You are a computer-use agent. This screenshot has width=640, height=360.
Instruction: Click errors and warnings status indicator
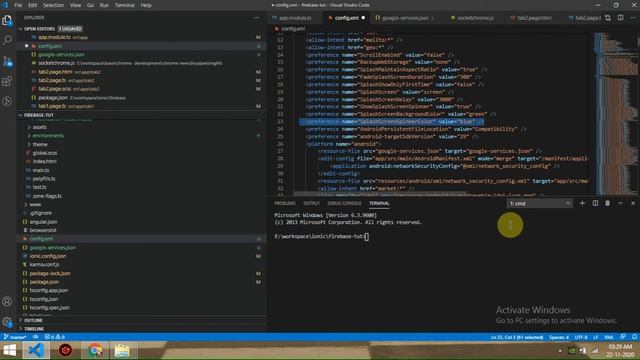coord(55,337)
